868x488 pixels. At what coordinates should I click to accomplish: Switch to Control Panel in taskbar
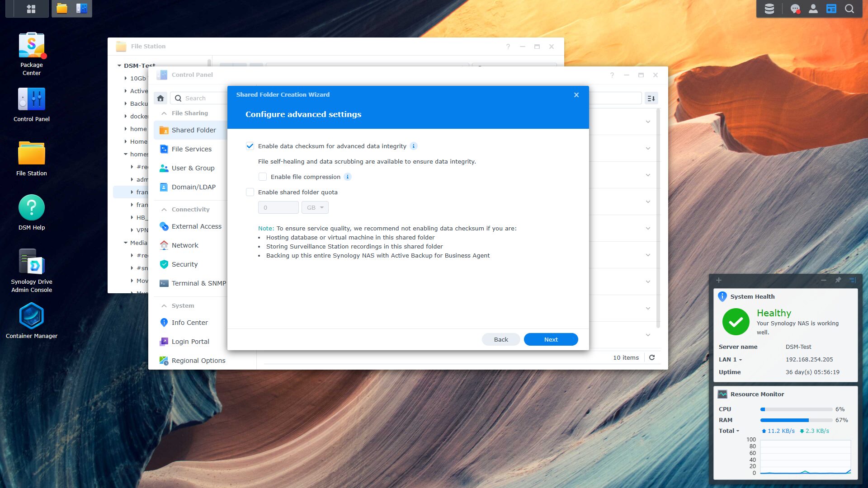click(82, 9)
